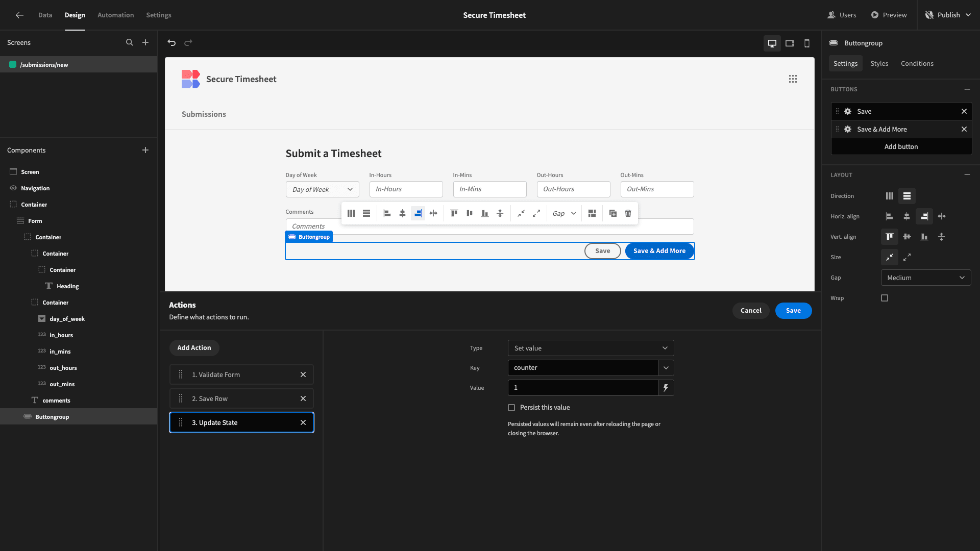Set direction to row layout in panel
The width and height of the screenshot is (980, 551).
pyautogui.click(x=907, y=196)
